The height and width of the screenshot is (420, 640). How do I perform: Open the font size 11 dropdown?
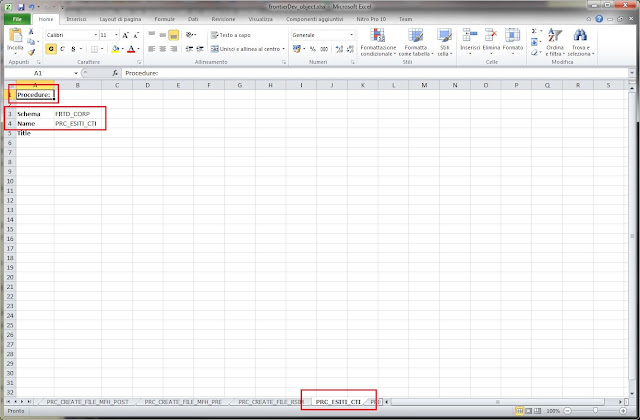click(x=117, y=35)
